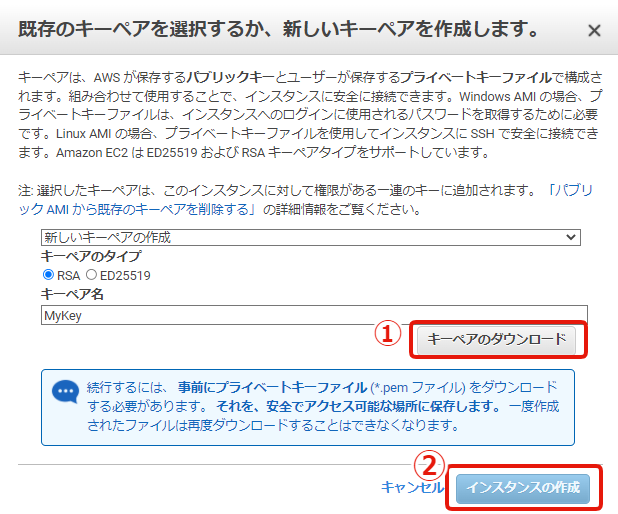The image size is (618, 514).
Task: Open the 新しいキーペアの作成 dropdown
Action: (x=311, y=237)
